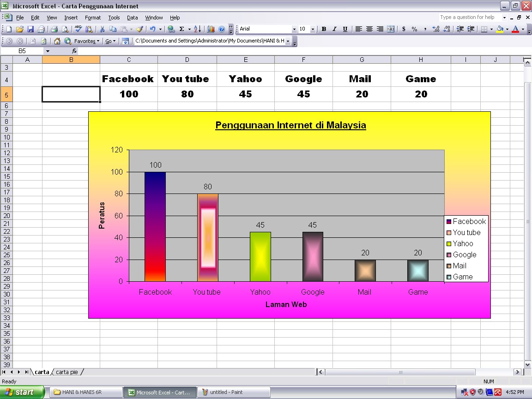Click Increase Indent icon
The height and width of the screenshot is (399, 532).
click(x=471, y=29)
